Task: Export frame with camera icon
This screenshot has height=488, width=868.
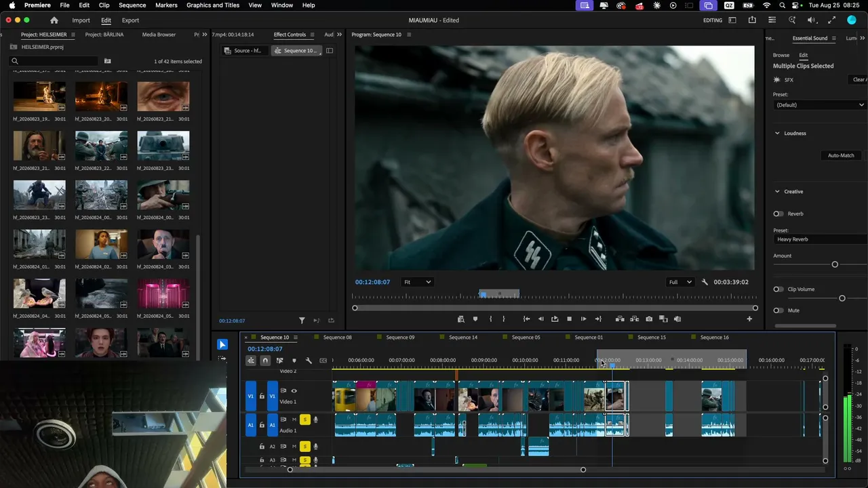Action: pyautogui.click(x=649, y=319)
